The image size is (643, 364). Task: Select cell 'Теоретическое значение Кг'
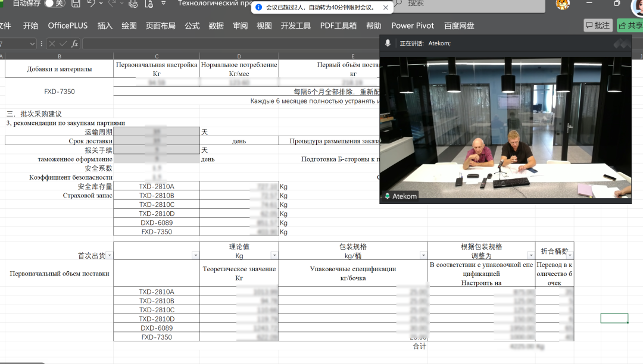pos(239,274)
